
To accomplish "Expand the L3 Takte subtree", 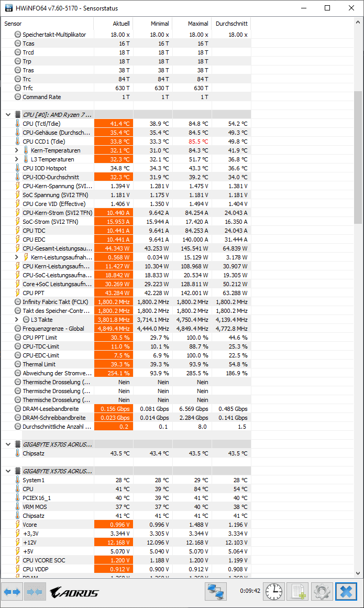I will [x=17, y=320].
